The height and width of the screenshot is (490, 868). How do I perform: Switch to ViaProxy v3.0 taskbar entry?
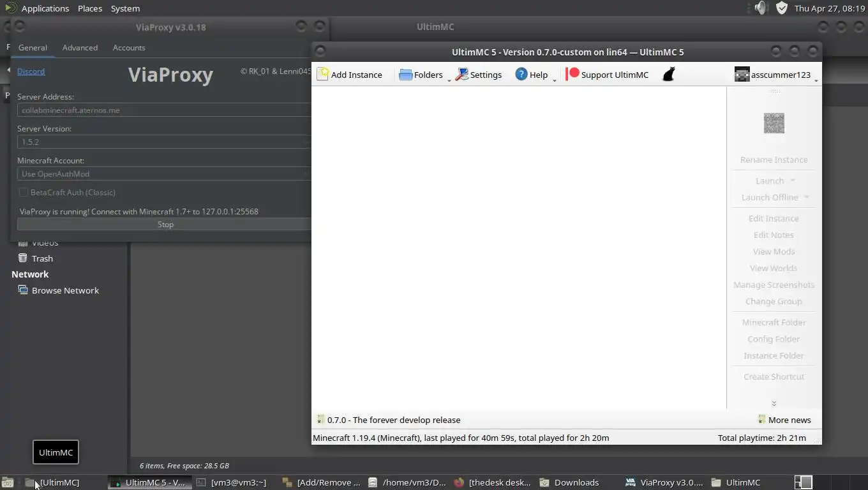(665, 482)
